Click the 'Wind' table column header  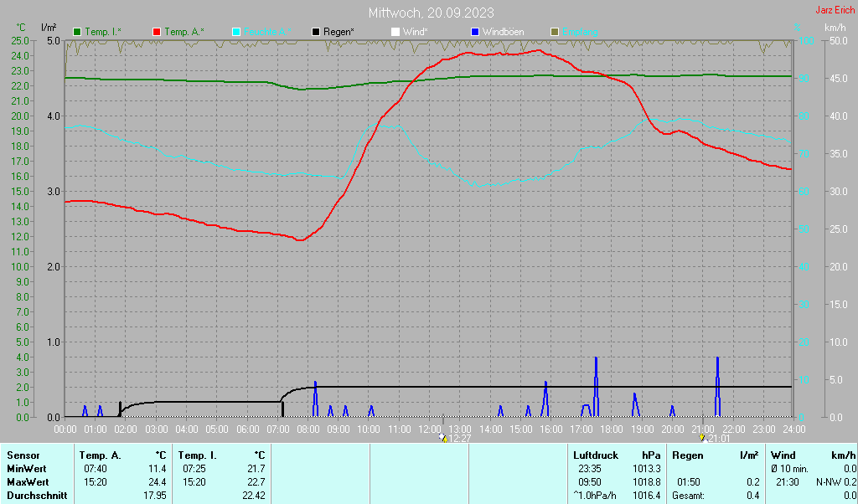[783, 455]
